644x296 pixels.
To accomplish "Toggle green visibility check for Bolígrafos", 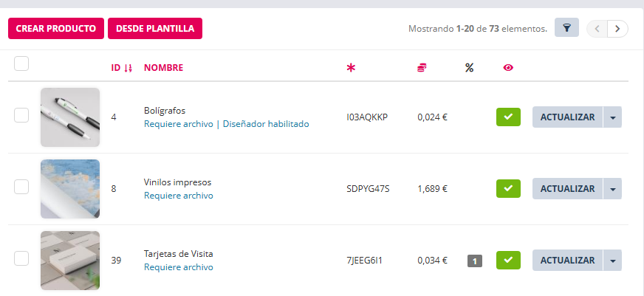I will pyautogui.click(x=508, y=117).
